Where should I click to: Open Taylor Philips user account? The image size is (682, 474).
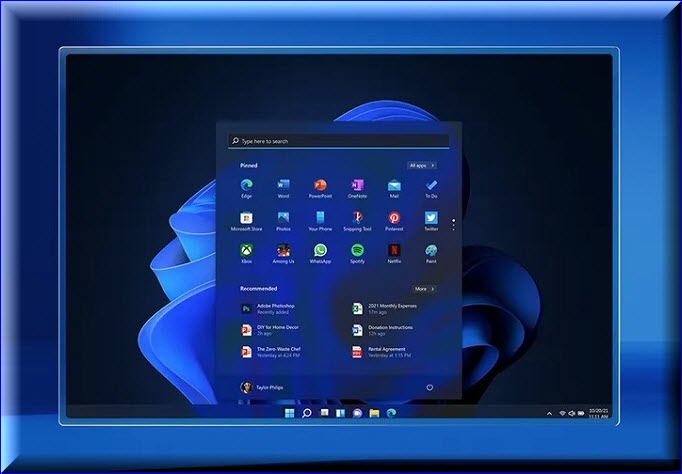[261, 387]
